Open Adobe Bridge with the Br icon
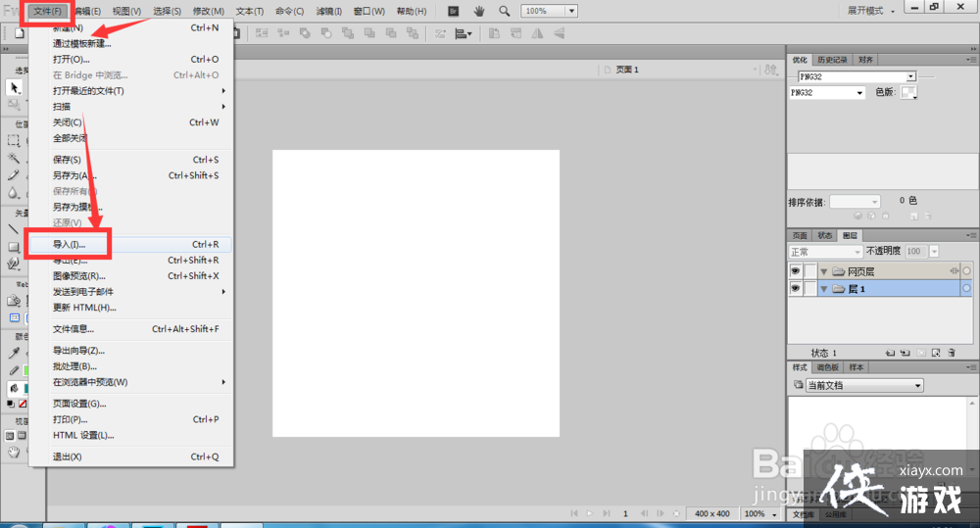The width and height of the screenshot is (980, 528). [x=453, y=11]
